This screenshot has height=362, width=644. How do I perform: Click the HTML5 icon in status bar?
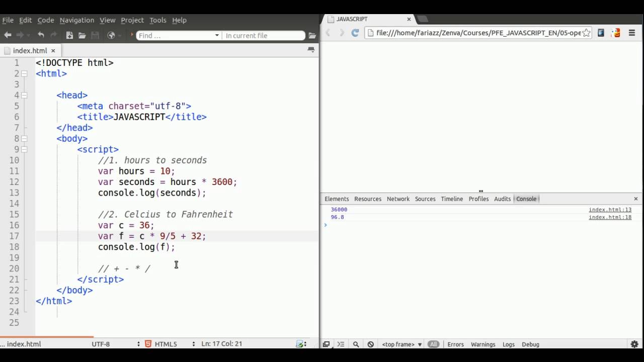148,344
